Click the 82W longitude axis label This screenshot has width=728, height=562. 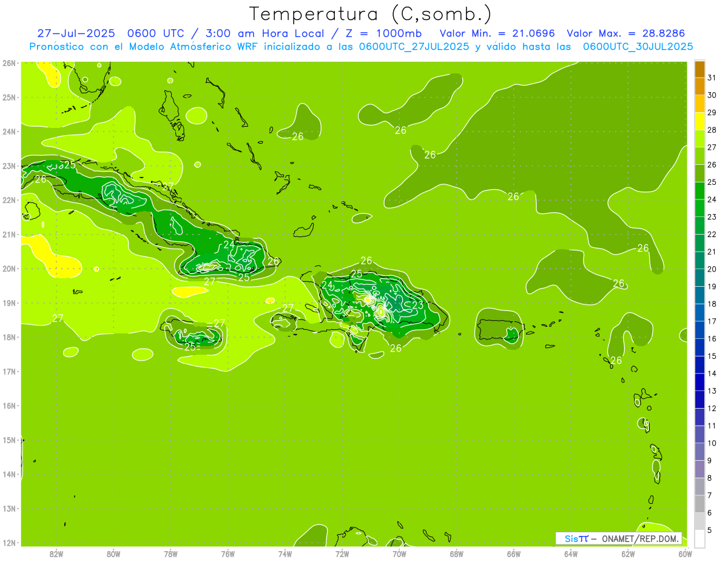[x=56, y=554]
